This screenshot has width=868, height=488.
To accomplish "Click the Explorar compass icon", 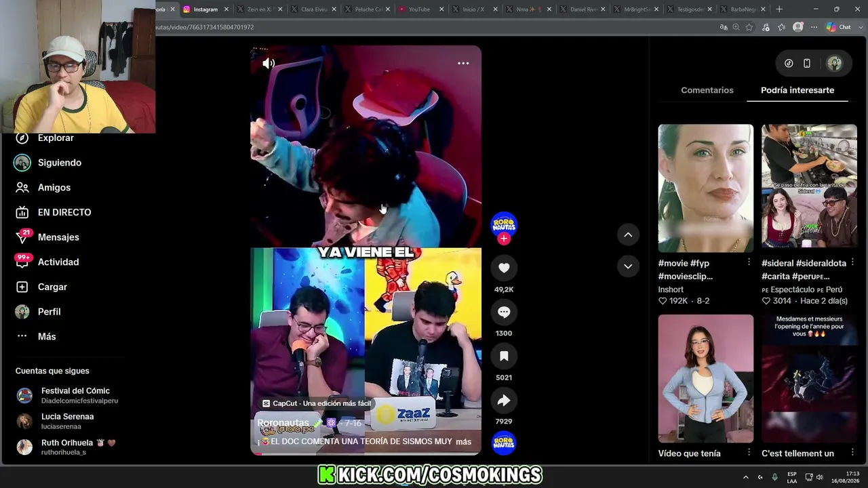I will pos(22,138).
